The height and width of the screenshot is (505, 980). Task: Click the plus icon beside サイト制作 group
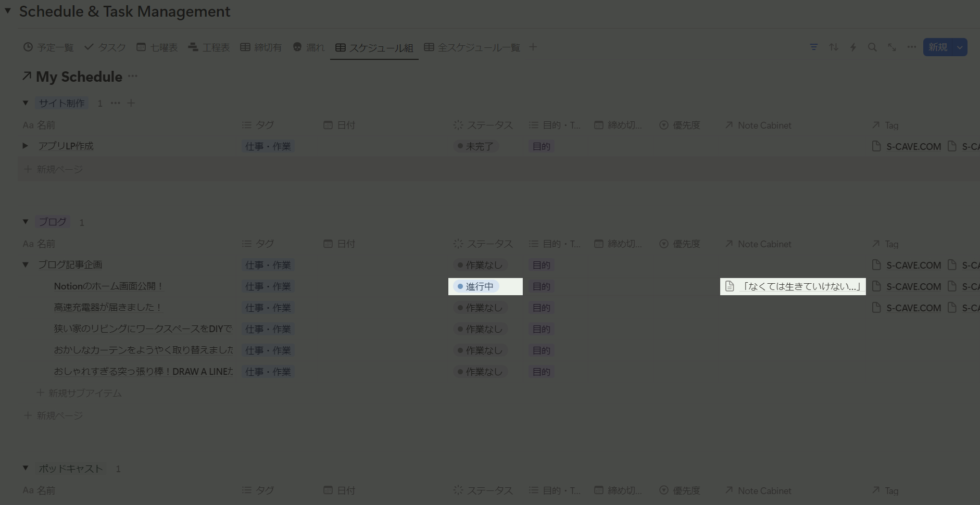[x=131, y=103]
